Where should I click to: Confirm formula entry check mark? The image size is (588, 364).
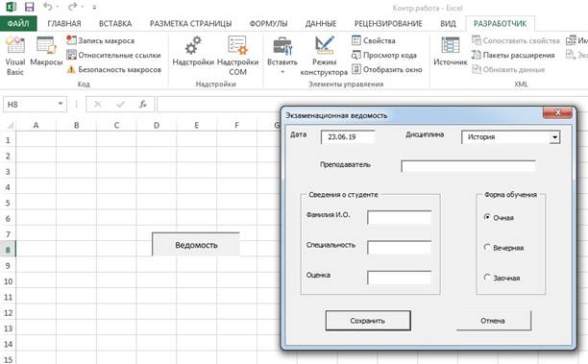(x=120, y=105)
